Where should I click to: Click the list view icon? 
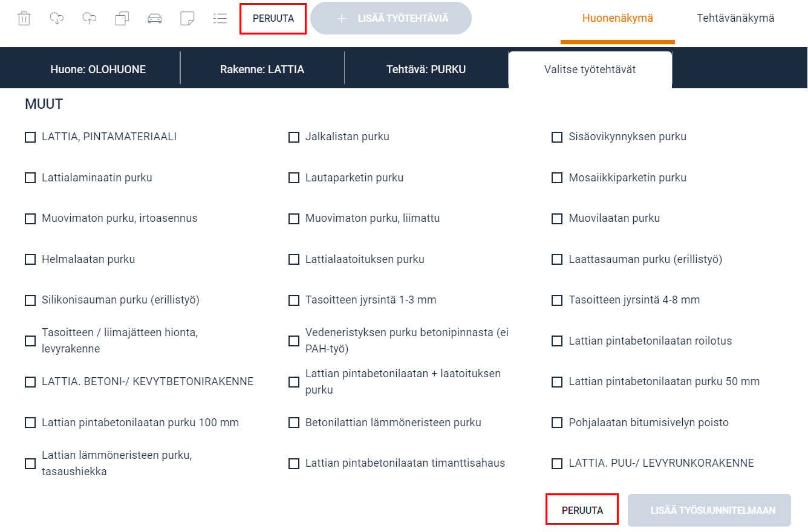(x=220, y=18)
